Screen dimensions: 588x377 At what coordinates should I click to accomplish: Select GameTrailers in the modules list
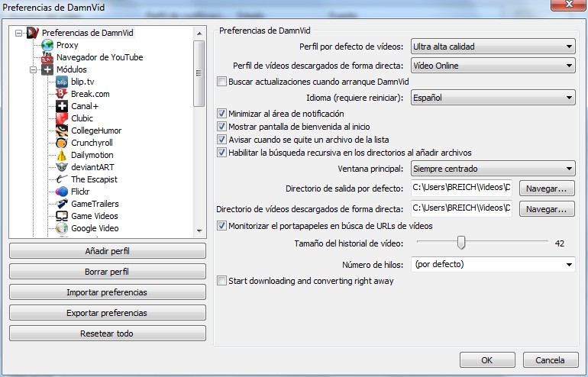[x=95, y=204]
